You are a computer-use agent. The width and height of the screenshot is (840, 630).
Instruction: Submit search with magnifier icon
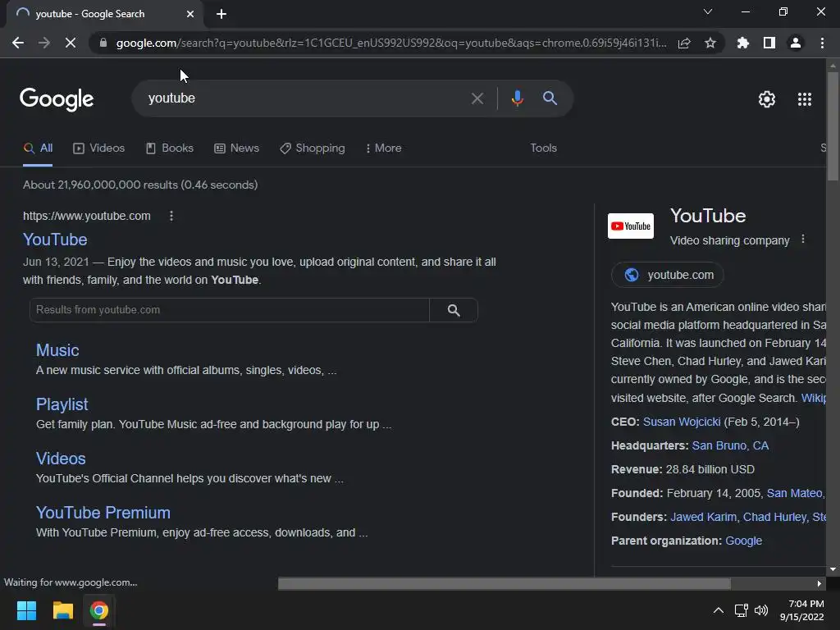pyautogui.click(x=550, y=98)
